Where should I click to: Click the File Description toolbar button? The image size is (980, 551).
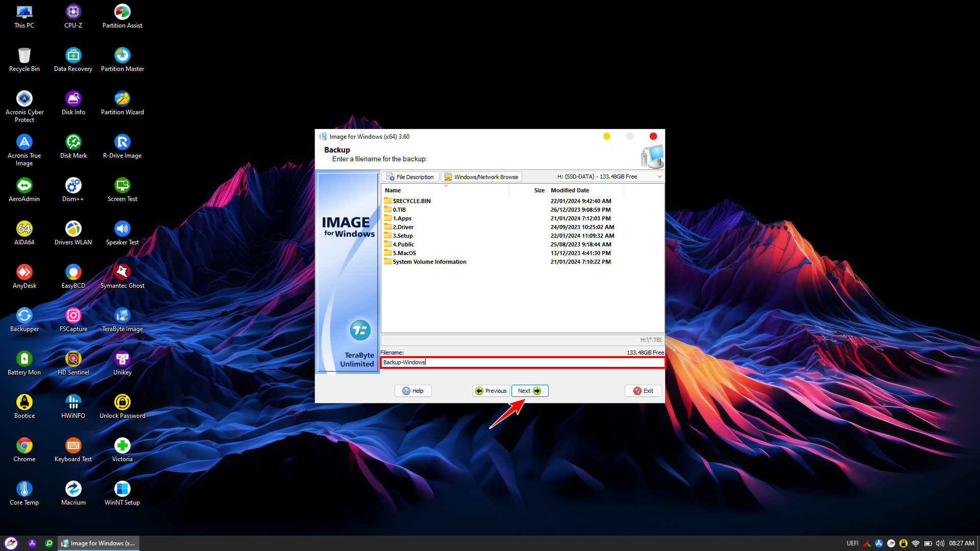point(410,177)
